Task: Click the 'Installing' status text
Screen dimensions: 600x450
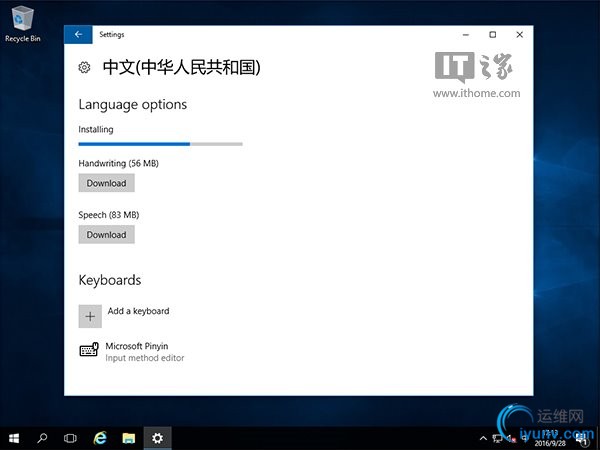Action: click(x=96, y=130)
